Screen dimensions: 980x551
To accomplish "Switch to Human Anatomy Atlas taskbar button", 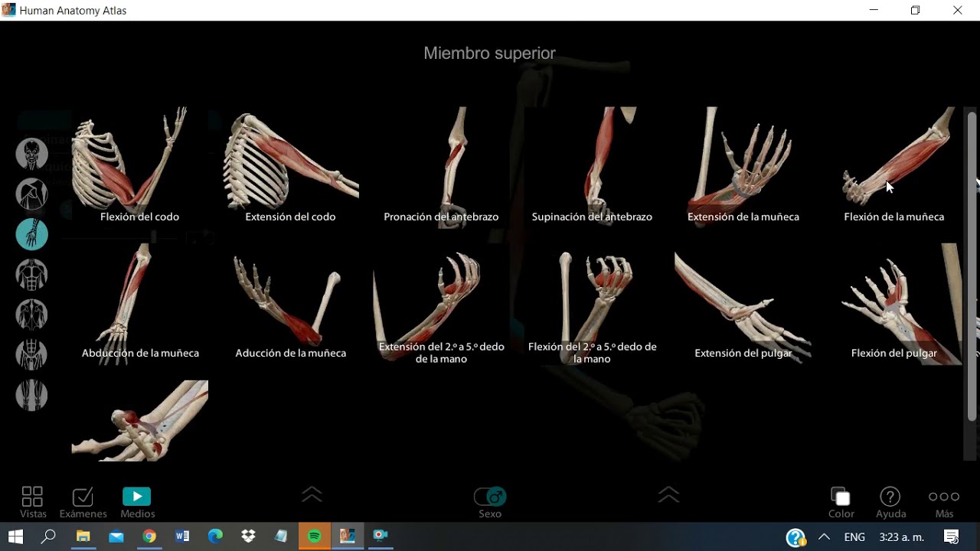I will (348, 536).
